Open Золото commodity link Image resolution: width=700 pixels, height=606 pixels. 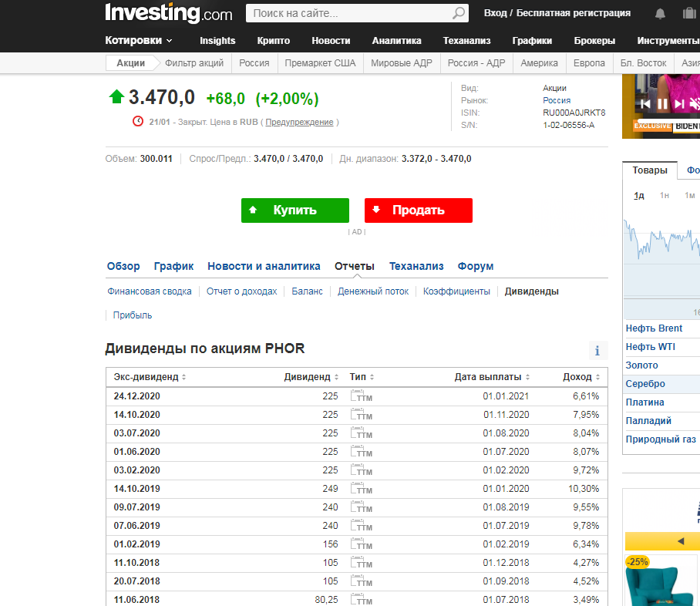tap(641, 365)
